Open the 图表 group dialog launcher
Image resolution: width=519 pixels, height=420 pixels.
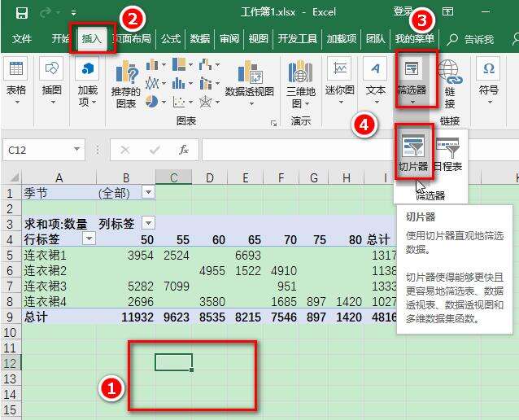click(273, 123)
